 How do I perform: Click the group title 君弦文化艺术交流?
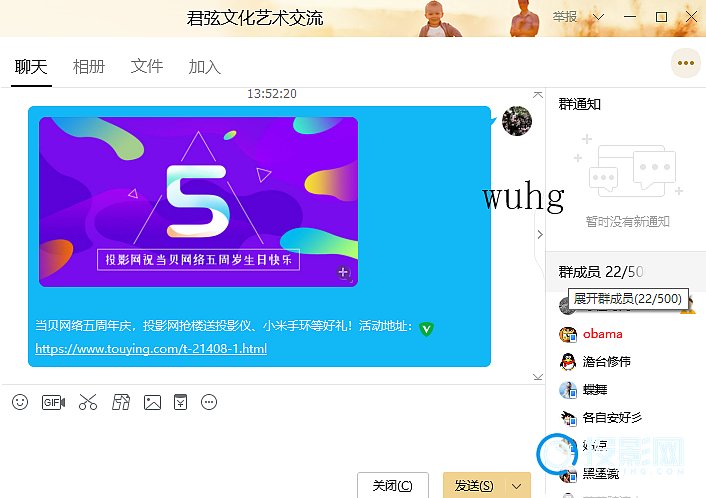[x=255, y=18]
